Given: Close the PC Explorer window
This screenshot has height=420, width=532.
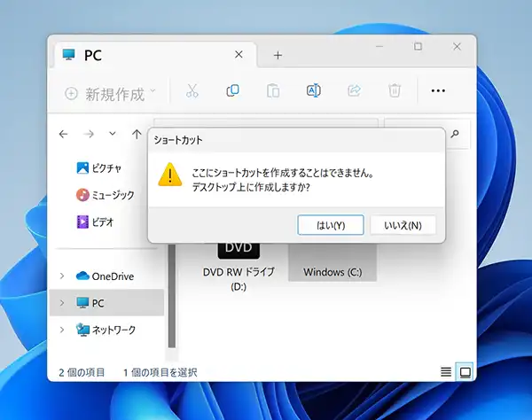Looking at the screenshot, I should pyautogui.click(x=457, y=46).
